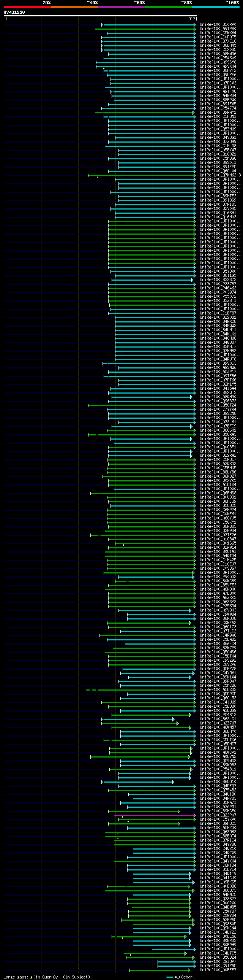Image resolution: width=243 pixels, height=980 pixels.
Task: Click the purple alignment bar for UniRef100_Q22PA7
Action: click(155, 816)
